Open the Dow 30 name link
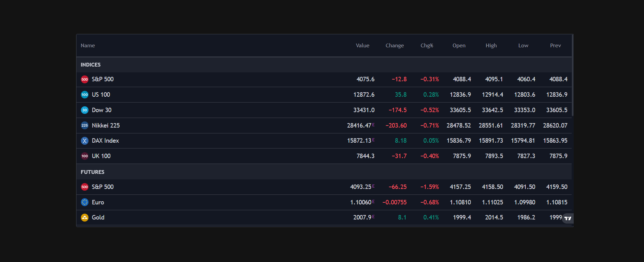This screenshot has height=262, width=644. [102, 110]
